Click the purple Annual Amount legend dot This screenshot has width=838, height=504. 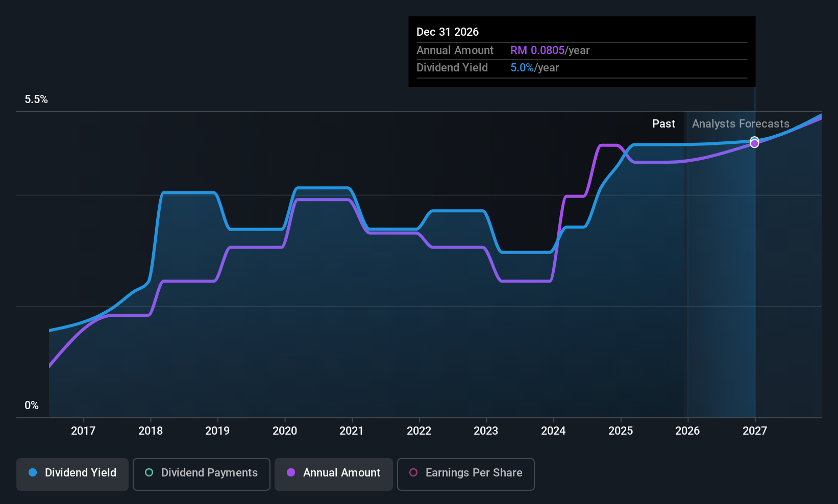[x=291, y=472]
